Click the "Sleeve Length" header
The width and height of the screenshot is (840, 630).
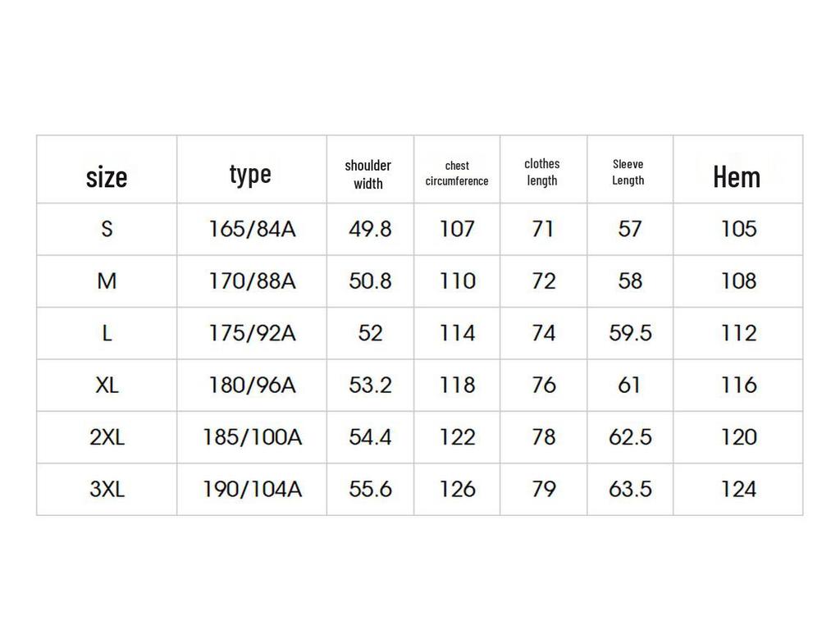click(x=628, y=172)
